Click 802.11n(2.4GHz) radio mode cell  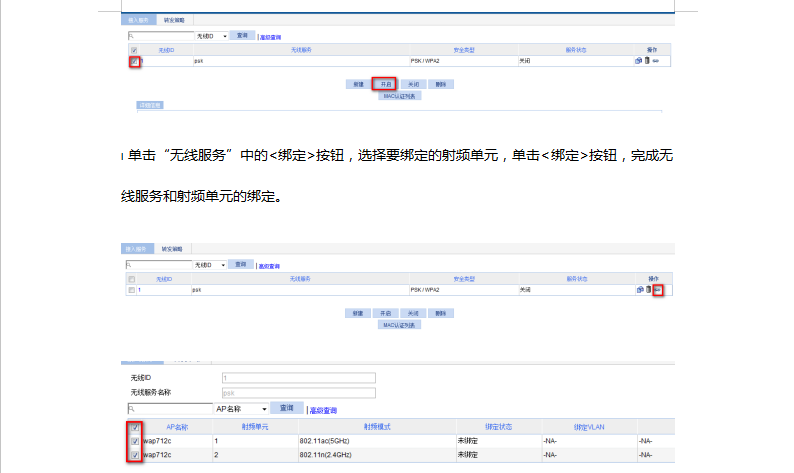click(326, 455)
